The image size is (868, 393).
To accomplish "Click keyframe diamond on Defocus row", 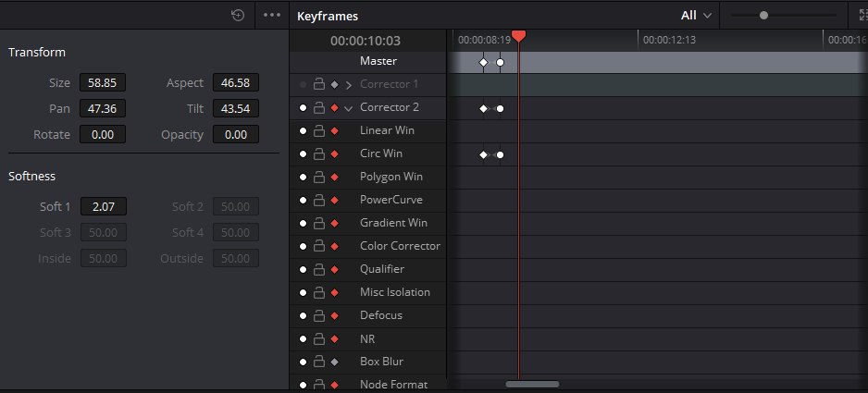I will (334, 315).
